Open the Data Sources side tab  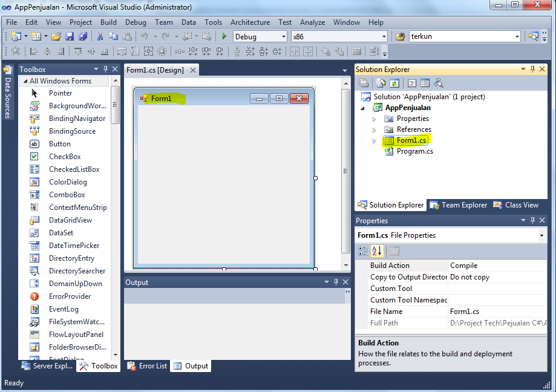[7, 93]
